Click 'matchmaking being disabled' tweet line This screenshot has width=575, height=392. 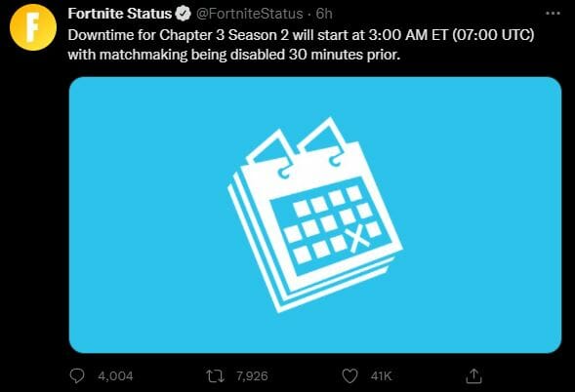click(192, 55)
